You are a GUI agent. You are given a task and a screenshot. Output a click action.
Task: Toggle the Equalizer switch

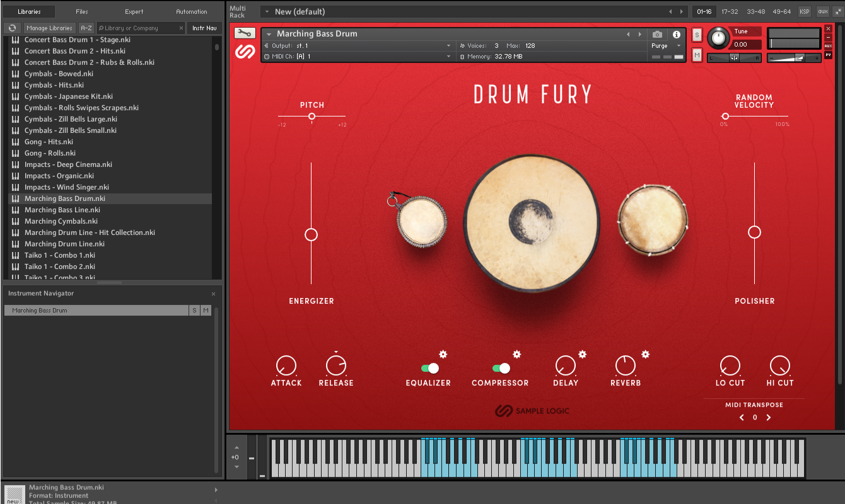pyautogui.click(x=430, y=368)
